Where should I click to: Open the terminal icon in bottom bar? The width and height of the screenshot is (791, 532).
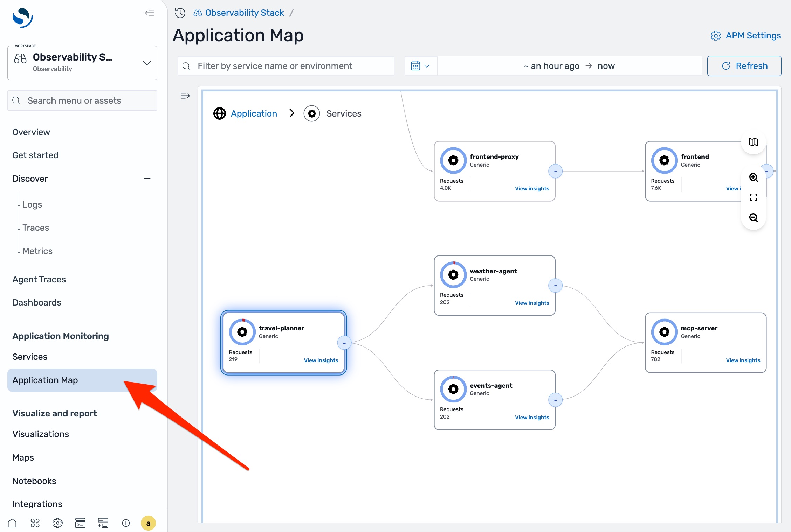point(80,523)
